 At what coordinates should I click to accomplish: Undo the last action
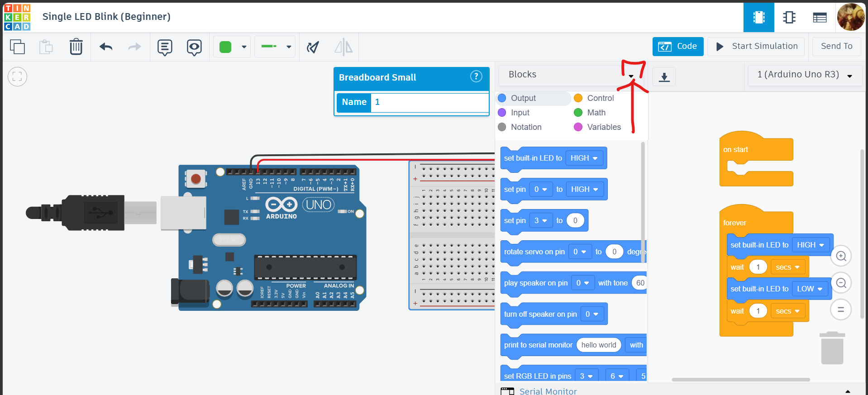point(106,47)
